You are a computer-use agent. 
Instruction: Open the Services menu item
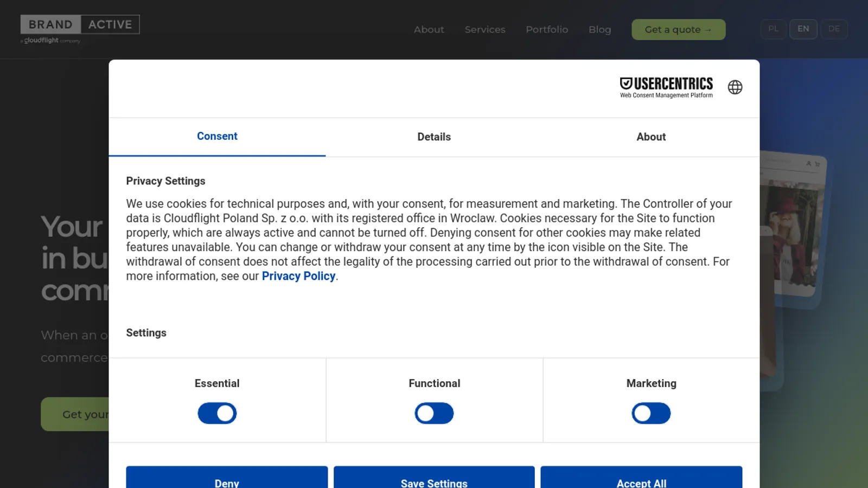click(485, 29)
